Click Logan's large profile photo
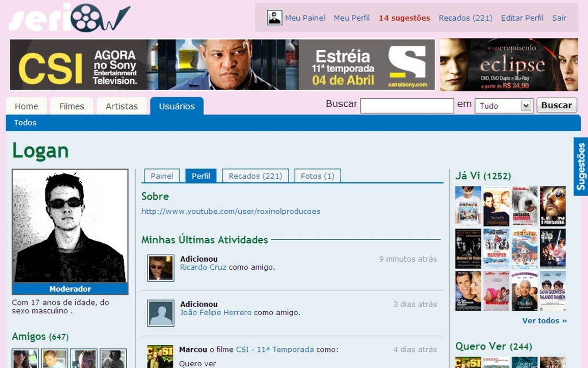588x368 pixels. pyautogui.click(x=70, y=226)
